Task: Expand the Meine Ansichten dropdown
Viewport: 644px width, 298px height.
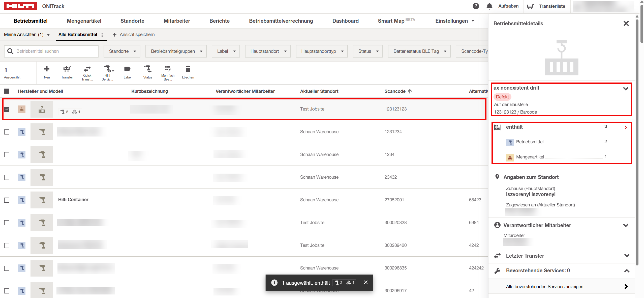Action: coord(27,35)
